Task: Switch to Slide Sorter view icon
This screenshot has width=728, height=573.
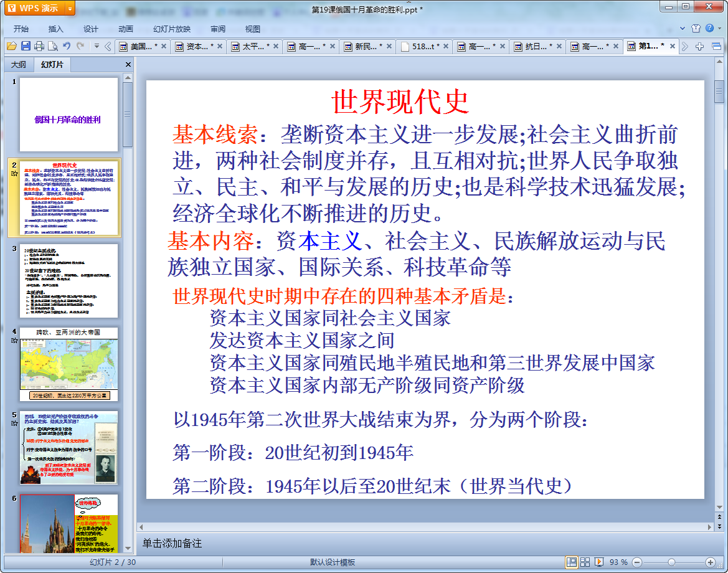Action: click(585, 562)
